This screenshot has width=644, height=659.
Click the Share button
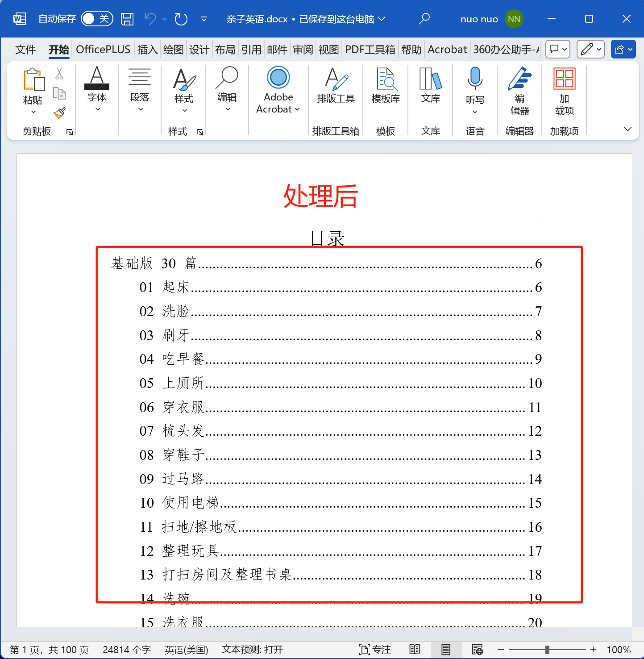[x=623, y=49]
